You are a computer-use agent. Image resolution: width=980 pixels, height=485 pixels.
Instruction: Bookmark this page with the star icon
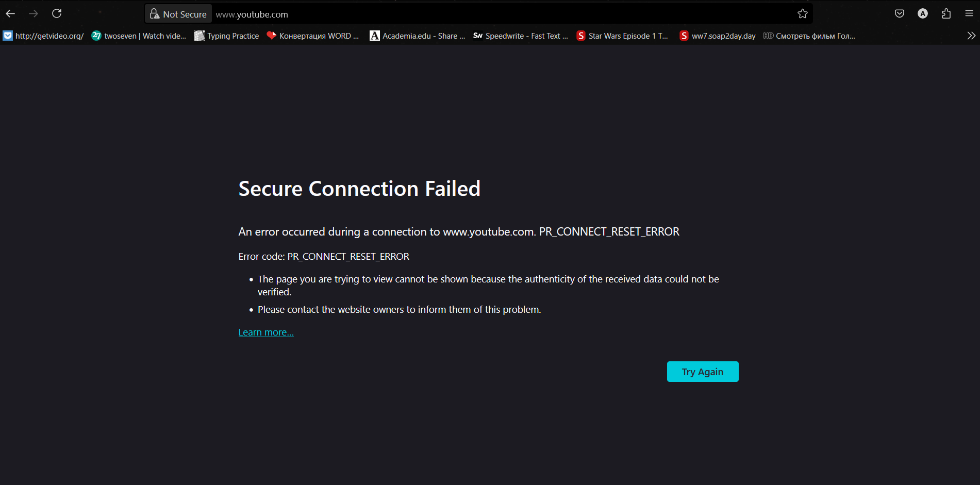(802, 14)
